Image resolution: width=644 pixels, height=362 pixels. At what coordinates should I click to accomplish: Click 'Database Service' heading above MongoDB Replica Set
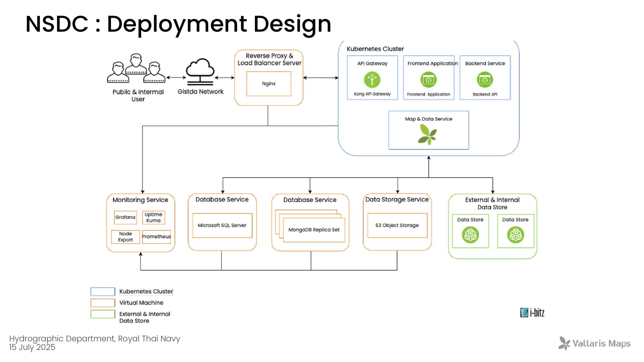coord(310,200)
